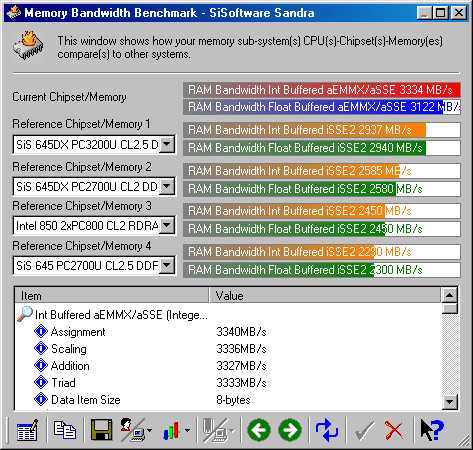The width and height of the screenshot is (473, 450).
Task: Close the Memory Bandwidth Benchmark window
Action: (459, 13)
